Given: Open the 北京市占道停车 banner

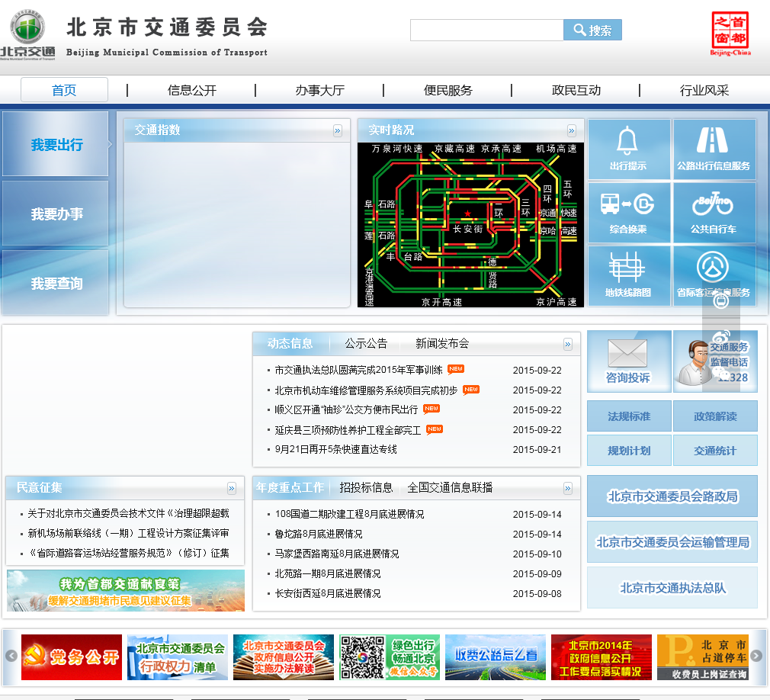Looking at the screenshot, I should click(703, 657).
